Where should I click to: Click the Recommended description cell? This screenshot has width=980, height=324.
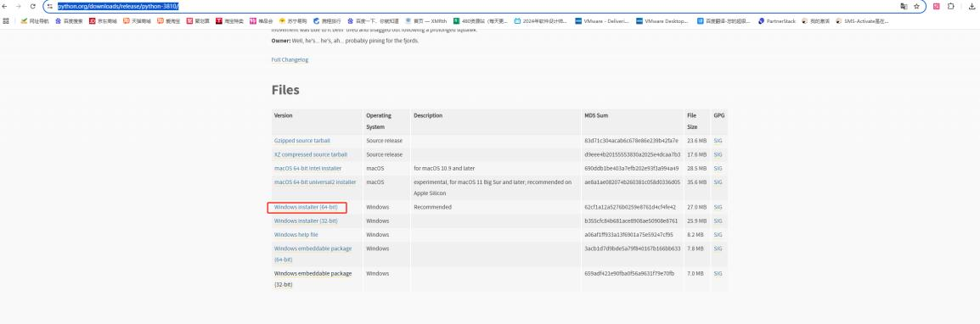pyautogui.click(x=432, y=207)
